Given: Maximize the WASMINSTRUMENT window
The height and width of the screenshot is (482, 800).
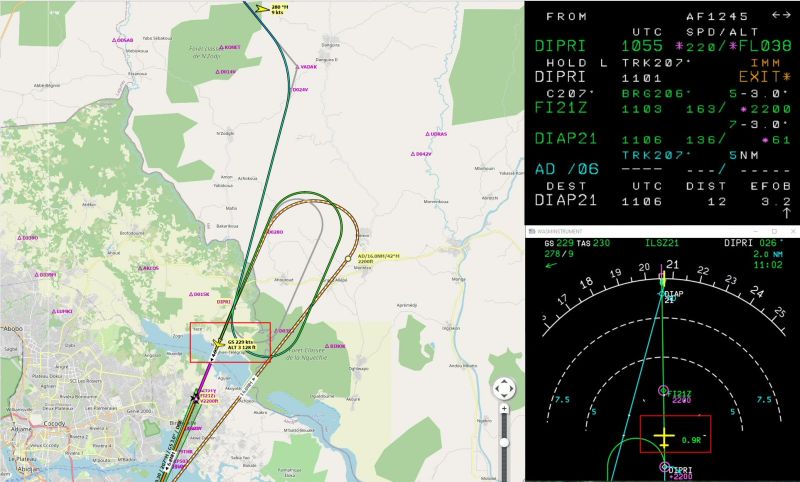Looking at the screenshot, I should pyautogui.click(x=774, y=232).
